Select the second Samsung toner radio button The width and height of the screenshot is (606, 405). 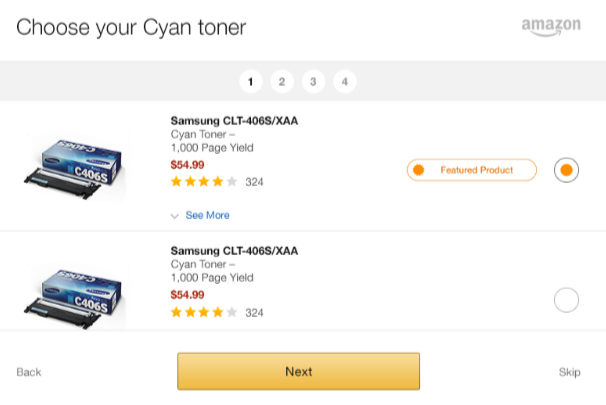[566, 300]
